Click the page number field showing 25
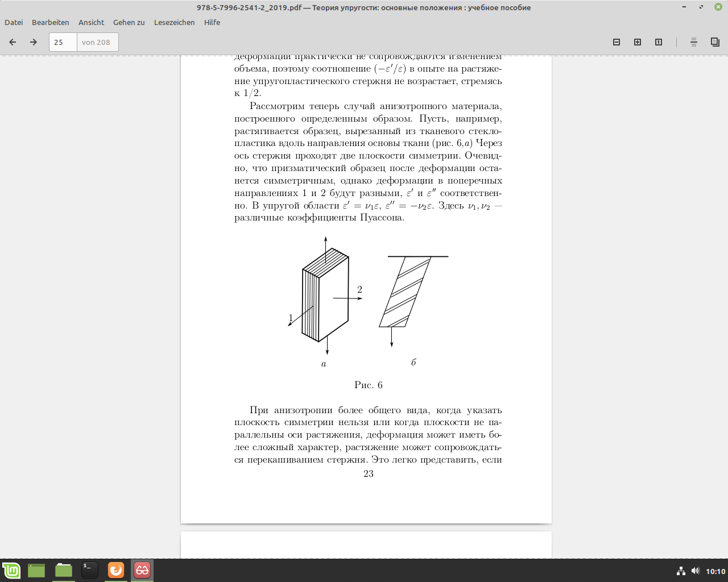Image resolution: width=728 pixels, height=582 pixels. [x=63, y=42]
